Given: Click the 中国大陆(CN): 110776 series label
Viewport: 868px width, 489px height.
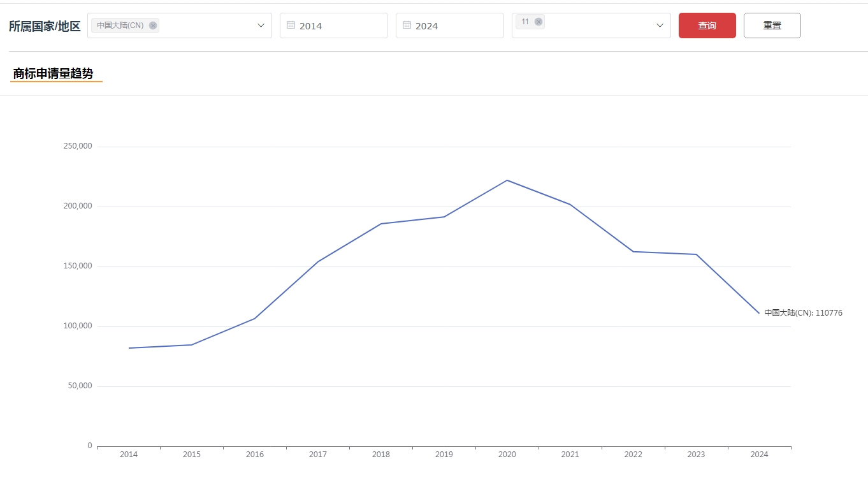Looking at the screenshot, I should point(803,313).
